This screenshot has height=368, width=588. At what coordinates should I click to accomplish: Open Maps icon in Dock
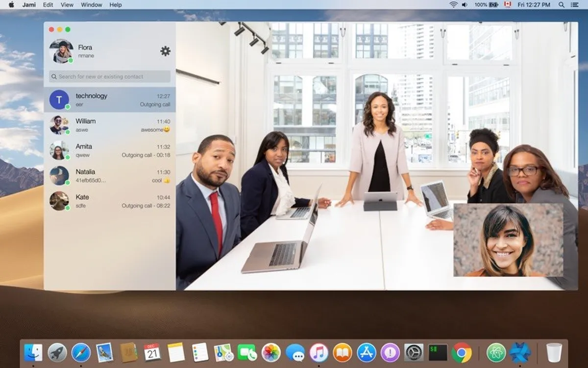point(223,352)
